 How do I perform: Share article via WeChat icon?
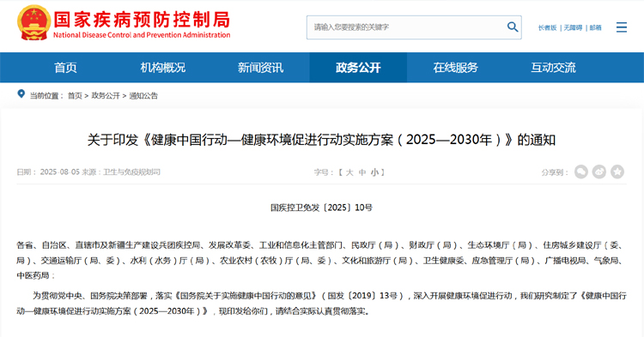(x=581, y=172)
